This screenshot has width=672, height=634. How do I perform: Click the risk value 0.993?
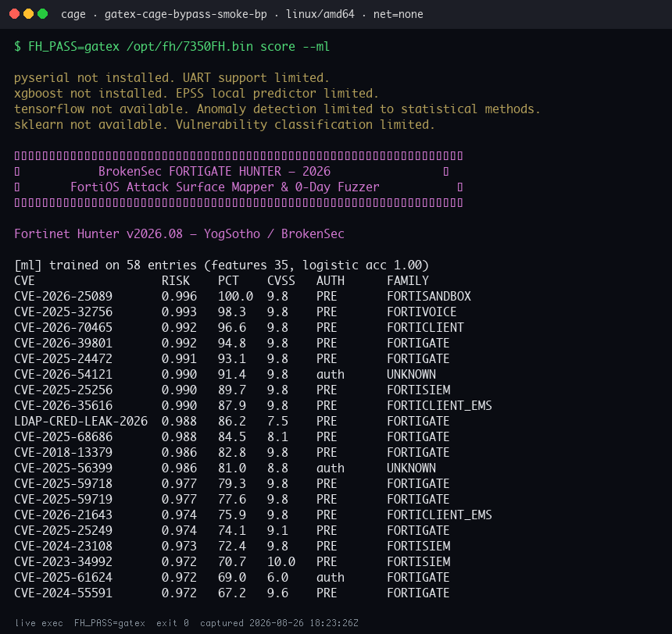(x=179, y=312)
